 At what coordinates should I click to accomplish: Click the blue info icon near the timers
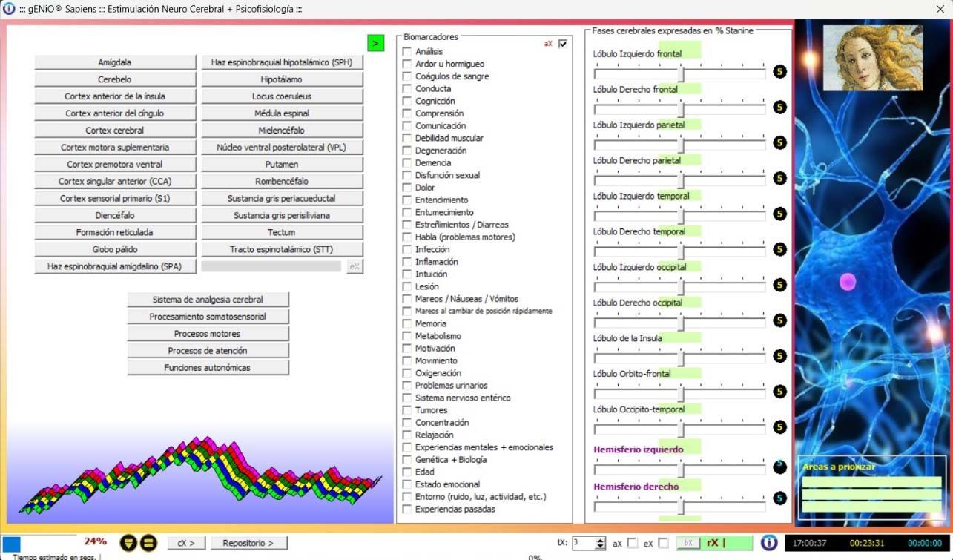click(x=769, y=542)
